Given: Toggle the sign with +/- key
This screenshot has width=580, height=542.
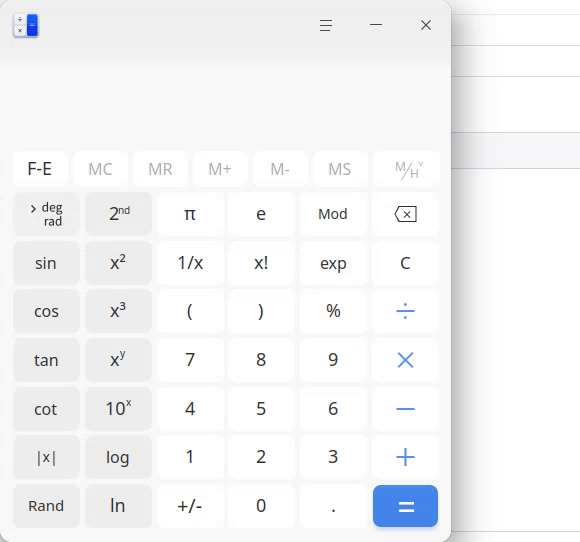Looking at the screenshot, I should pos(190,506).
